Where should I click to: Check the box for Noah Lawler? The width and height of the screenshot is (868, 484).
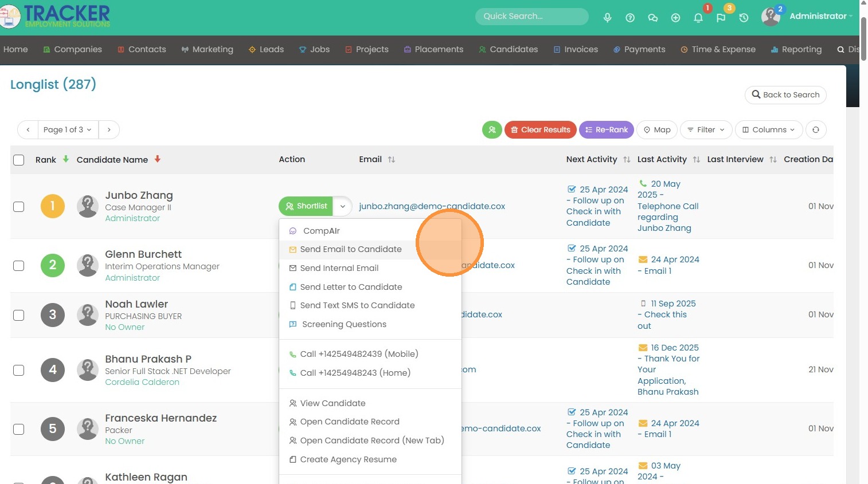pos(19,316)
